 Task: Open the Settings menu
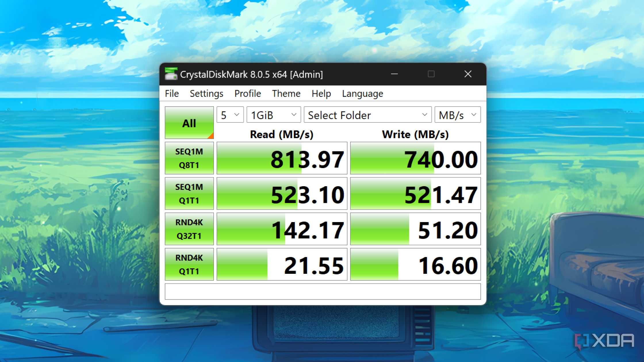pos(206,94)
